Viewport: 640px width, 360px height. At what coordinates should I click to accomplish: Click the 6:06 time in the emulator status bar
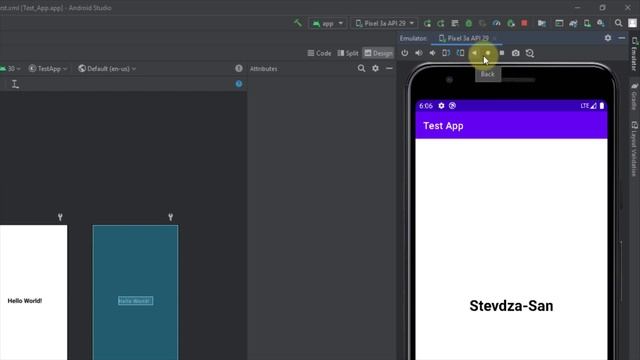coord(426,106)
